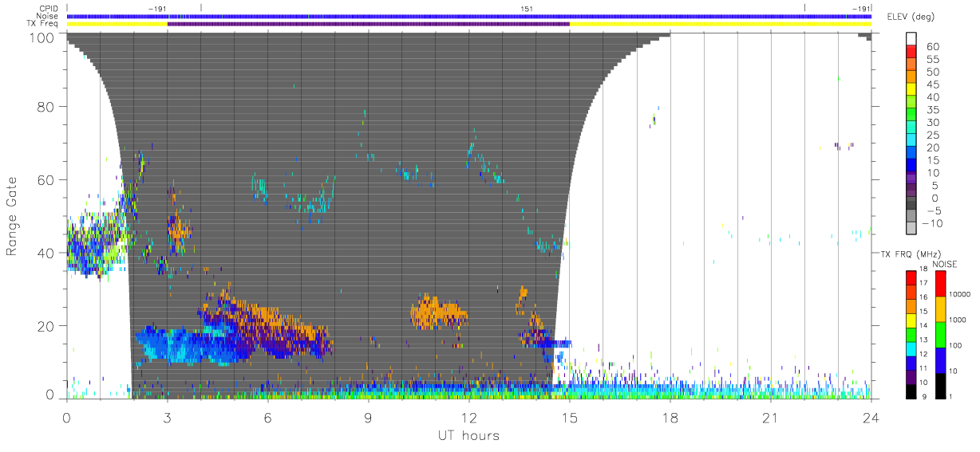Click the blue Noise strip above the plot
The image size is (980, 452).
468,16
